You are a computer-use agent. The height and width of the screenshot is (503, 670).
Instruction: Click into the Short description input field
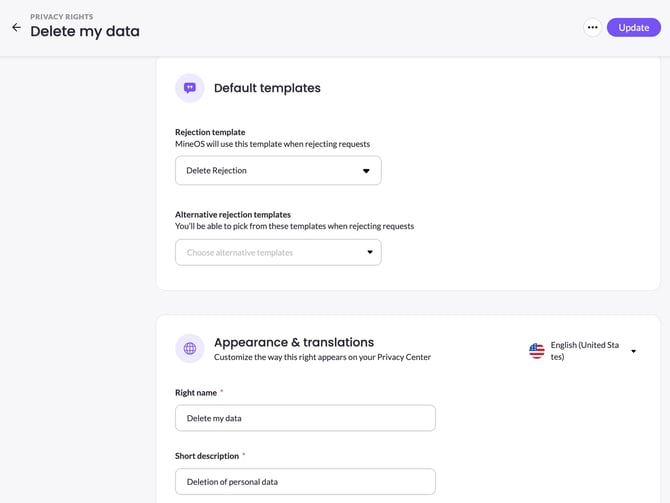pos(305,481)
